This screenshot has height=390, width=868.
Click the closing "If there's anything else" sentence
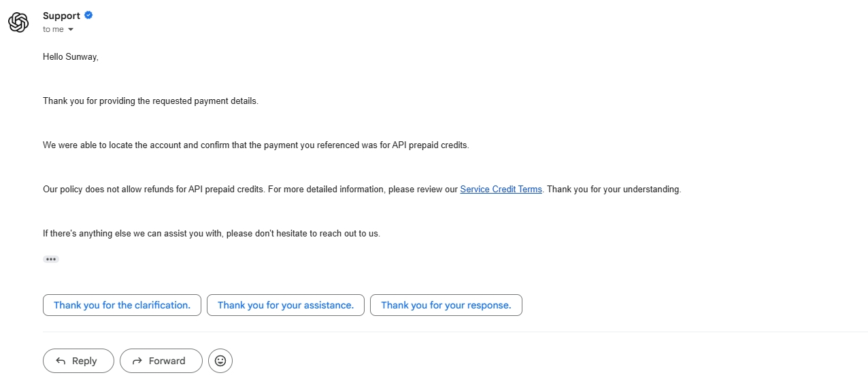point(211,234)
